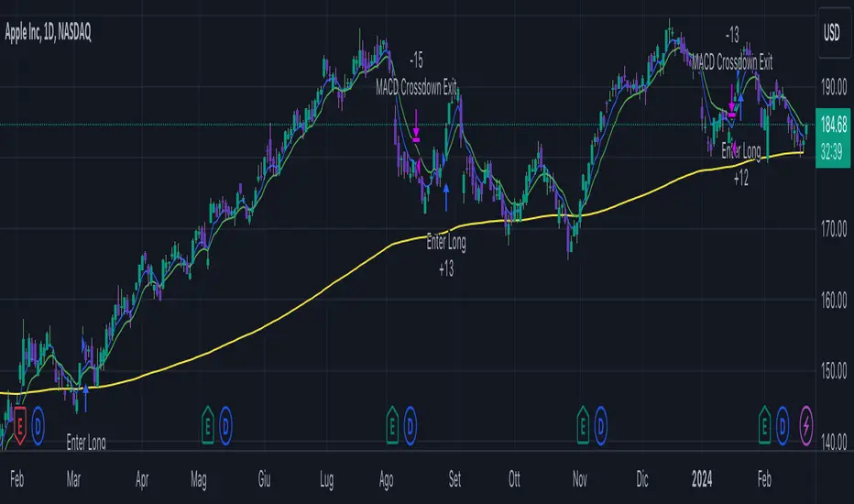The height and width of the screenshot is (504, 854).
Task: Click the Apr label on time axis
Action: pyautogui.click(x=142, y=479)
